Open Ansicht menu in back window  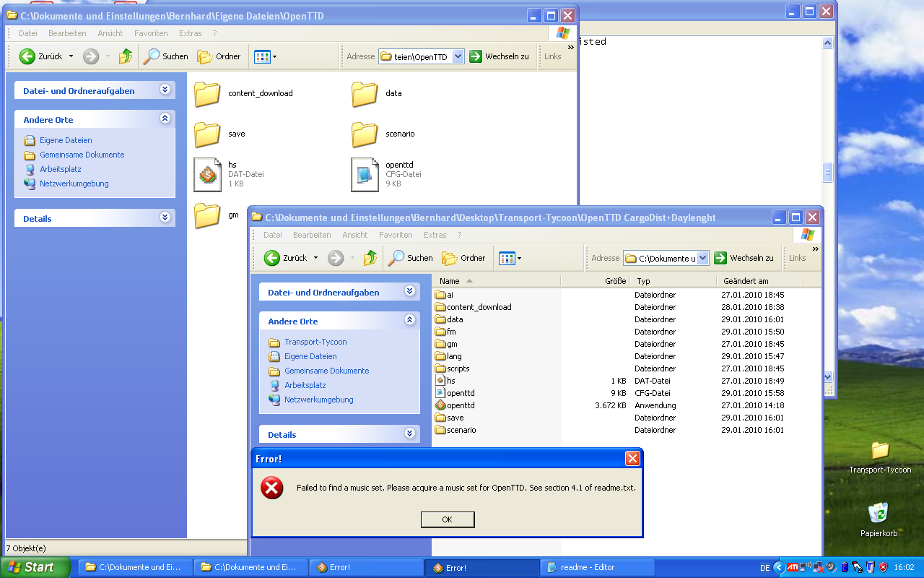(x=110, y=33)
